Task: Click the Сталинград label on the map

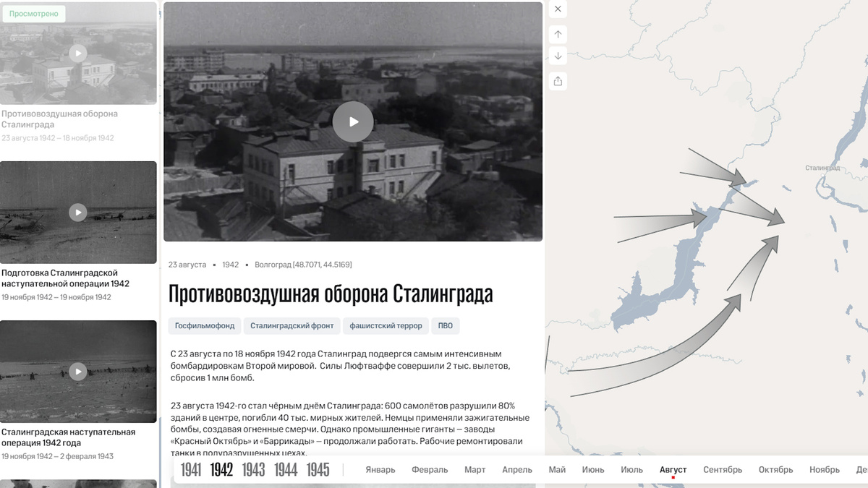Action: pyautogui.click(x=822, y=168)
